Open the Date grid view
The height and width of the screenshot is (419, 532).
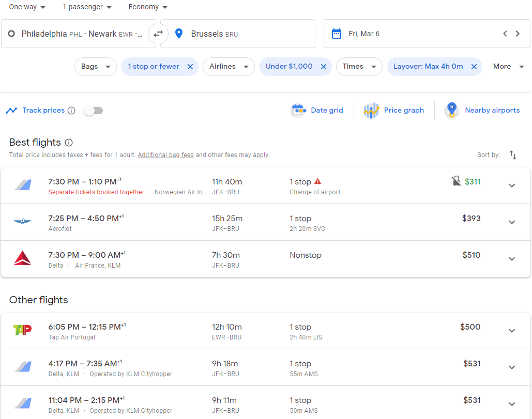click(317, 111)
